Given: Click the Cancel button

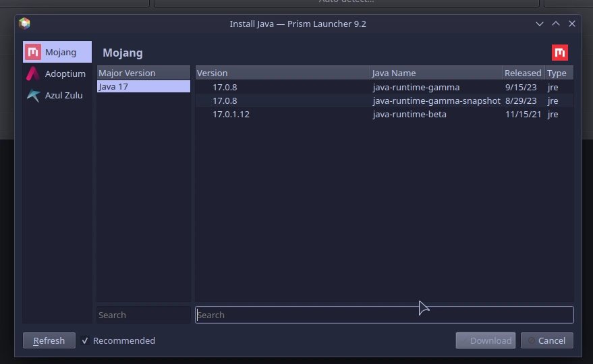Looking at the screenshot, I should pyautogui.click(x=547, y=340).
